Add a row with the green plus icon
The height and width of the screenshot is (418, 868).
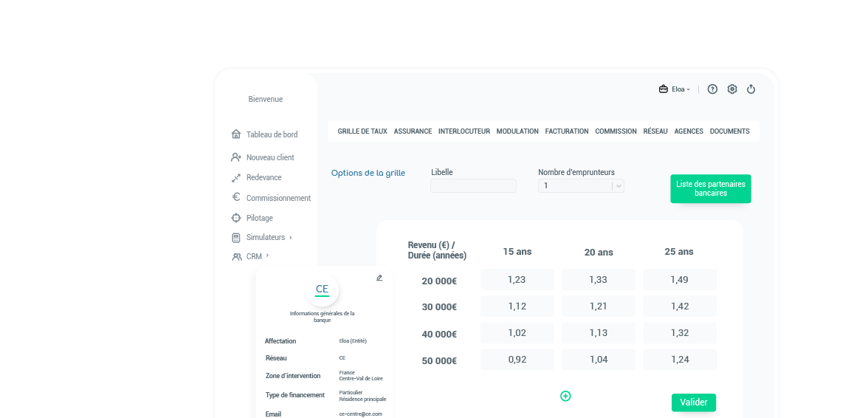(565, 396)
